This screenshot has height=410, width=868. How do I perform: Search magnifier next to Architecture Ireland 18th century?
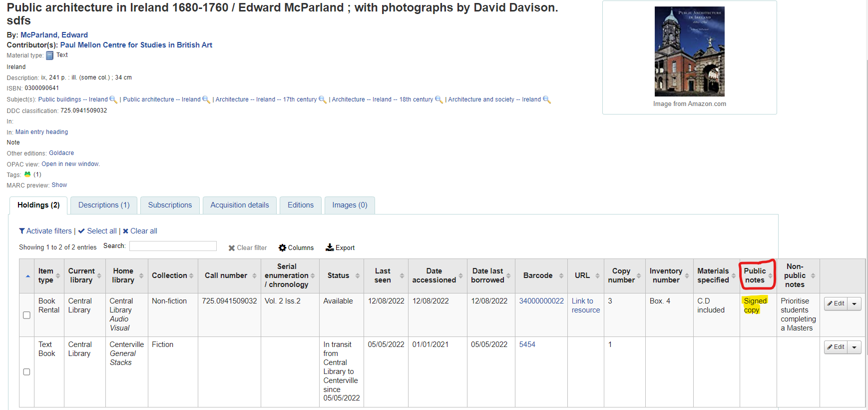tap(439, 99)
